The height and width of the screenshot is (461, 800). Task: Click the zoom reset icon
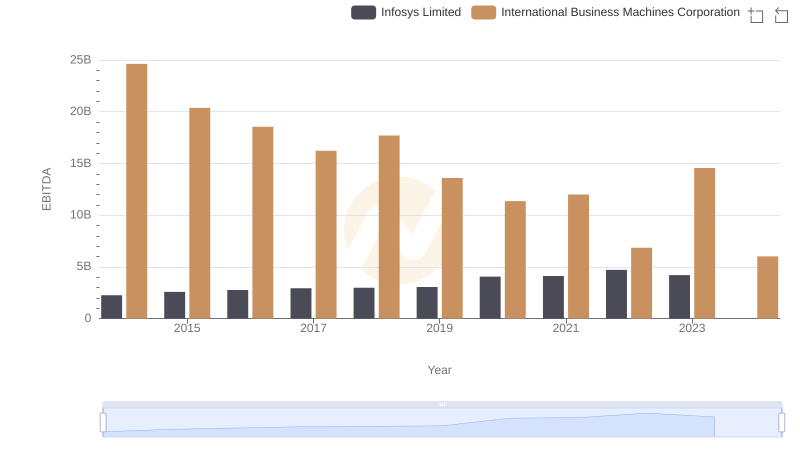coord(781,15)
